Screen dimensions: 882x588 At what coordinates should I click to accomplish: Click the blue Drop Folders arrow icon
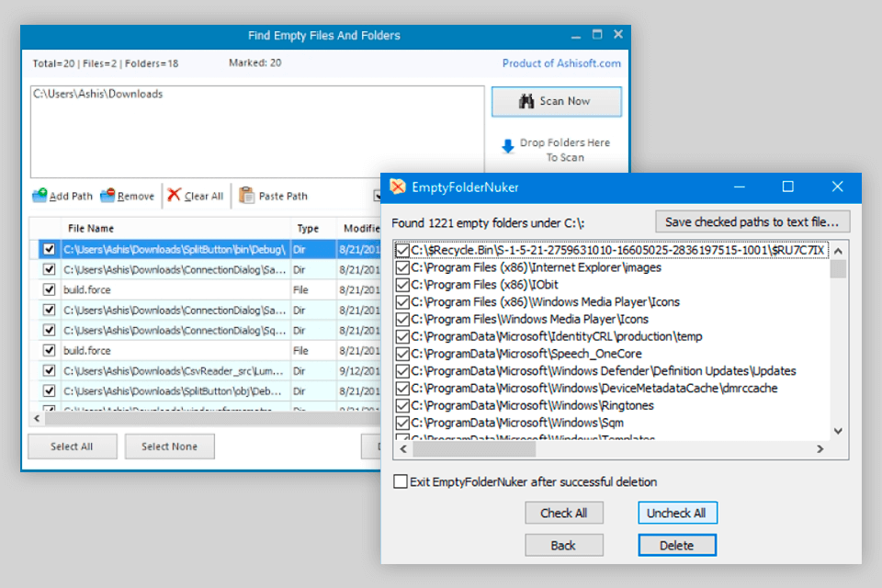(510, 145)
